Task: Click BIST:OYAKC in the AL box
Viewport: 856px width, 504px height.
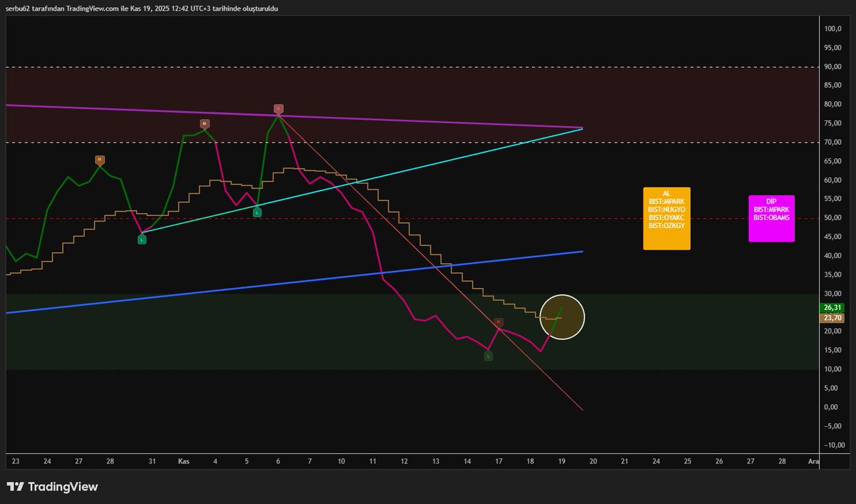Action: coord(667,217)
